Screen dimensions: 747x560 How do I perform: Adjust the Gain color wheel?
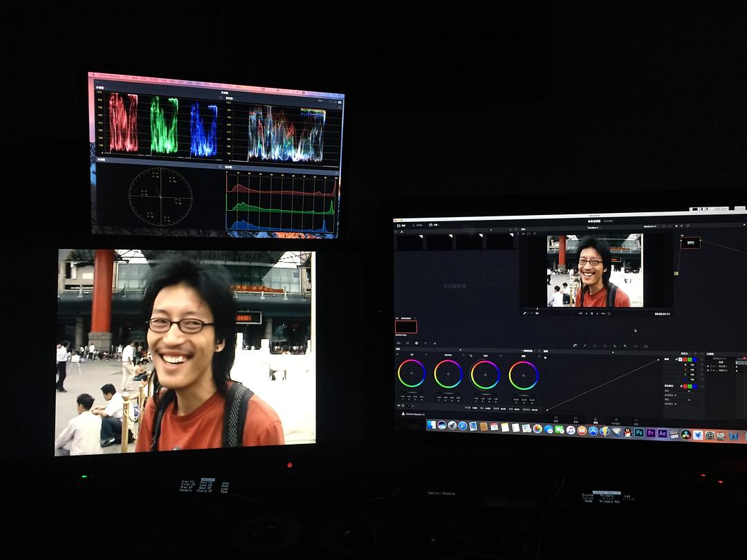[485, 375]
